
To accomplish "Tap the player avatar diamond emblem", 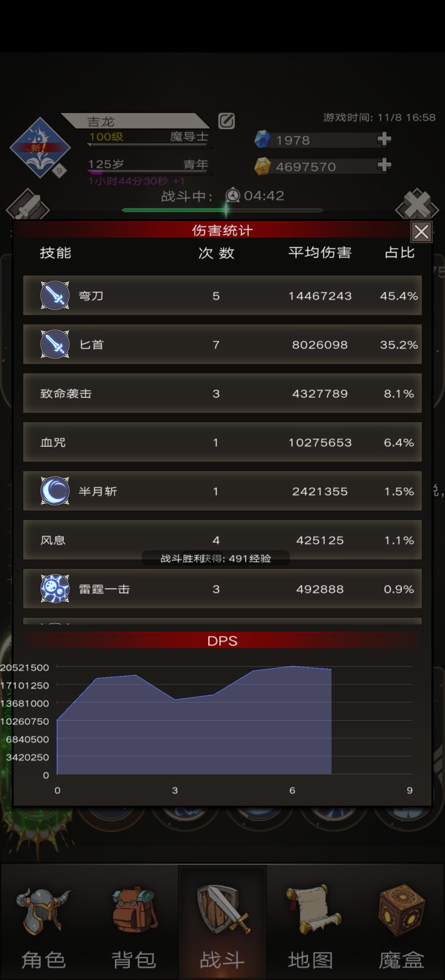I will click(40, 148).
